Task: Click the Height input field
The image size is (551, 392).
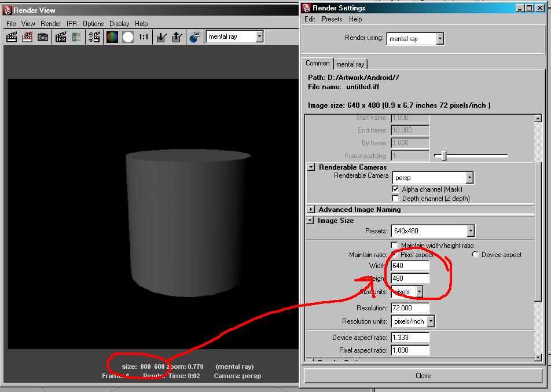Action: coord(410,279)
